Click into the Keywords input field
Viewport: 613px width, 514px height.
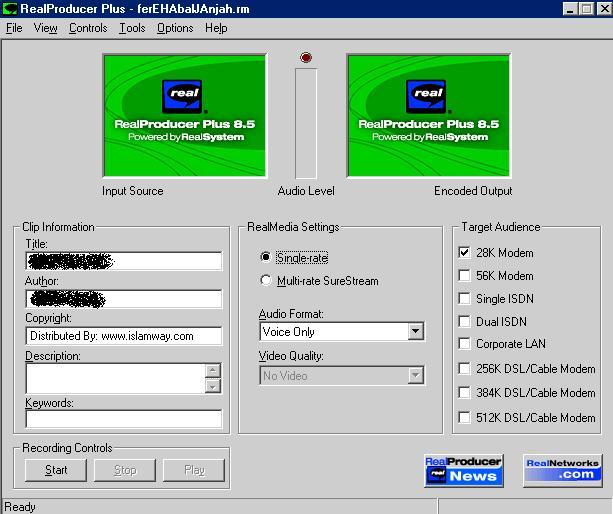[124, 419]
